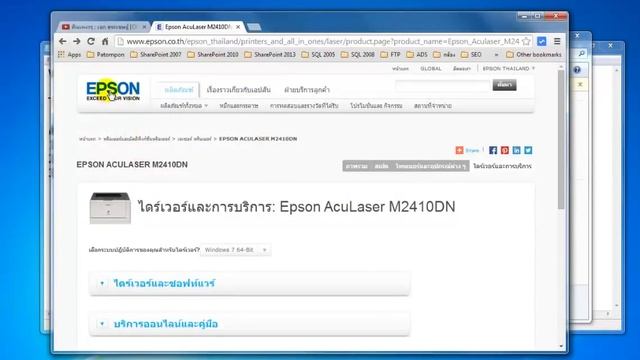This screenshot has width=640, height=360.
Task: Share the page on Facebook
Action: [493, 150]
